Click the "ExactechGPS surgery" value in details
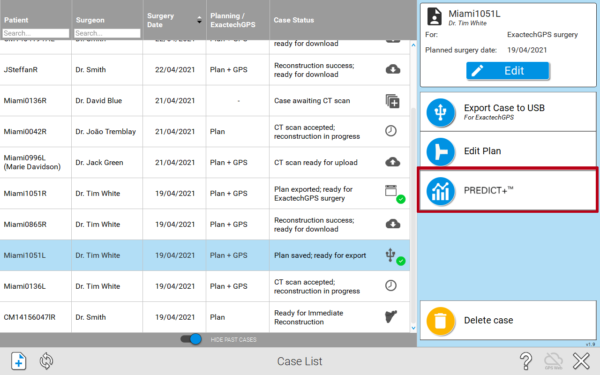 tap(542, 35)
